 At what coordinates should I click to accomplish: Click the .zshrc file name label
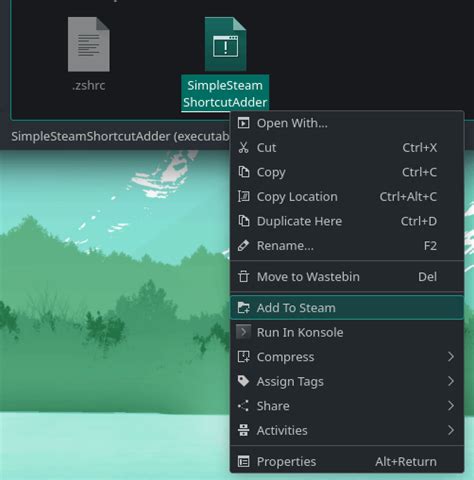coord(89,86)
